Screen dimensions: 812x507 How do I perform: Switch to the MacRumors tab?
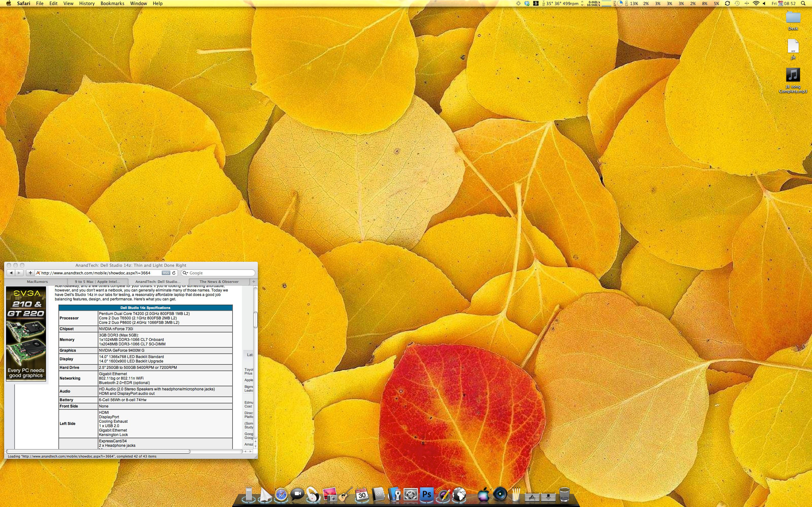click(x=37, y=282)
